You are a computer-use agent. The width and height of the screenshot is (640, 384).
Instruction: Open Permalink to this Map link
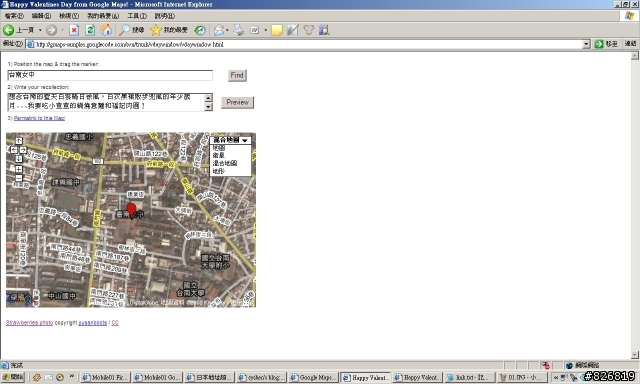pyautogui.click(x=39, y=118)
